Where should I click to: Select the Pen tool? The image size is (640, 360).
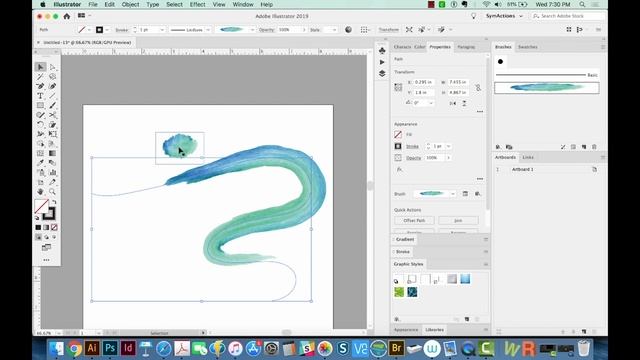pyautogui.click(x=40, y=86)
